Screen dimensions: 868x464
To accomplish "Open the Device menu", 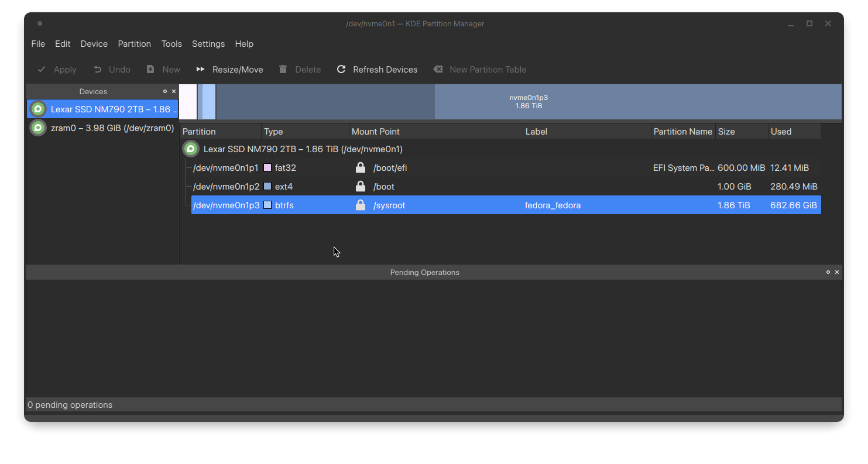I will [94, 44].
